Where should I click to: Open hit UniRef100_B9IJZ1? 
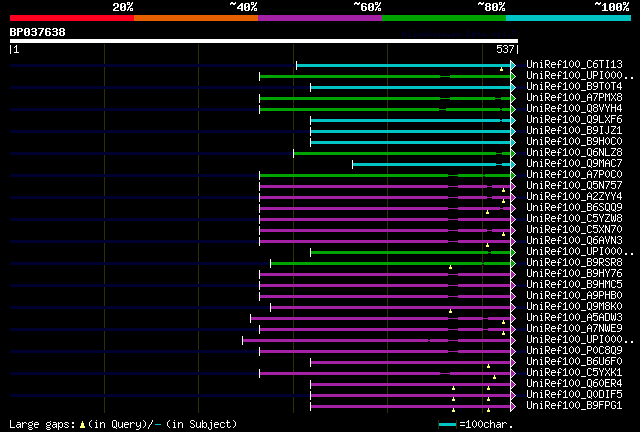pos(574,131)
